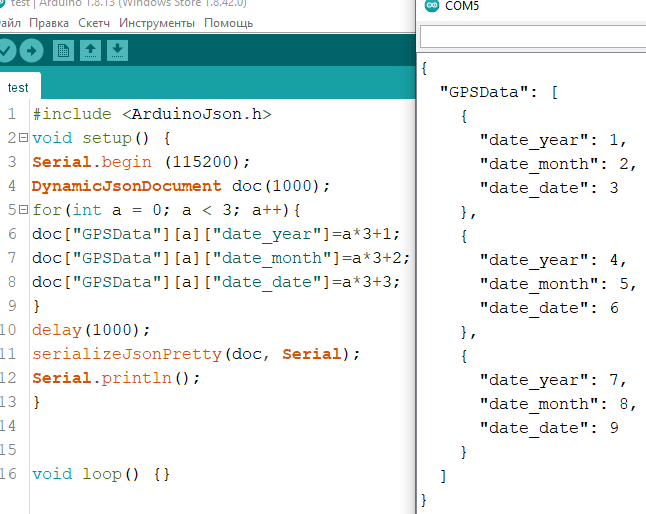Create a new sketch with the New icon
The width and height of the screenshot is (646, 514).
(63, 51)
